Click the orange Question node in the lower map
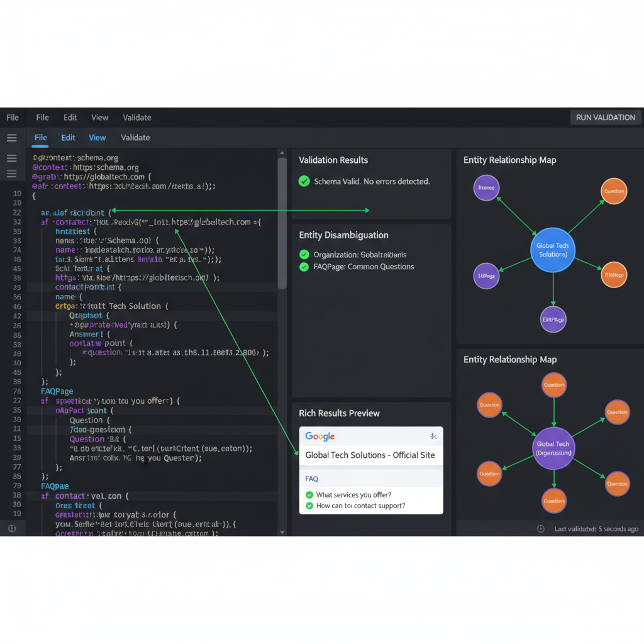 click(553, 385)
